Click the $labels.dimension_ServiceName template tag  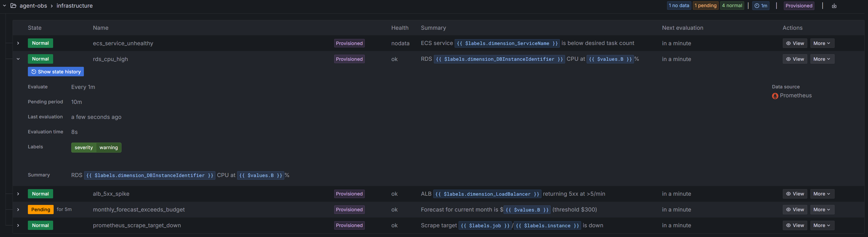[x=507, y=43]
